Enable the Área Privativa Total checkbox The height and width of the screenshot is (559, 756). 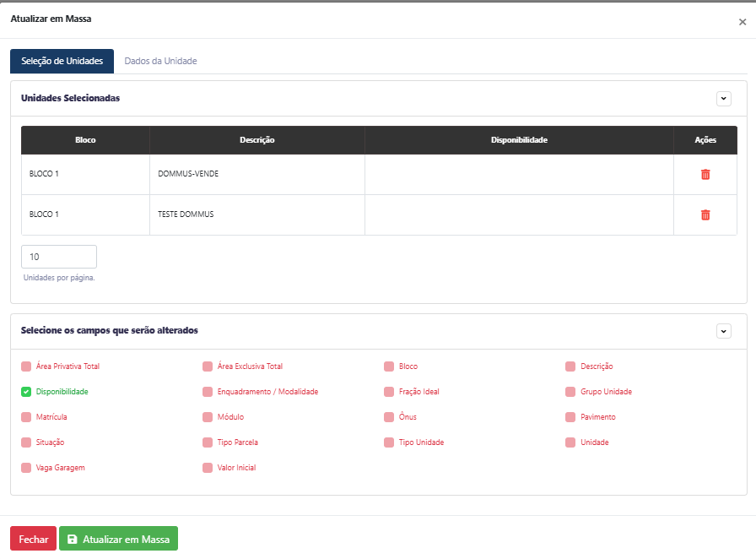(x=26, y=366)
